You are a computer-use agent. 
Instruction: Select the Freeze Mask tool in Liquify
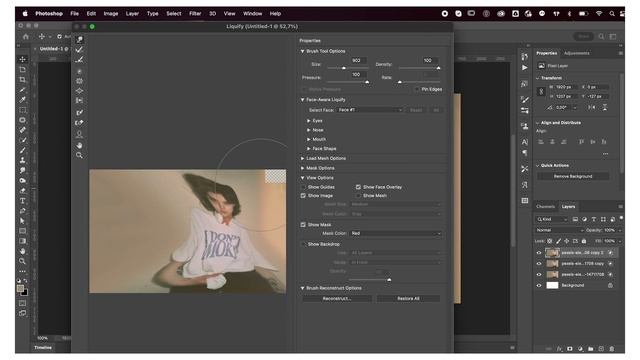80,112
